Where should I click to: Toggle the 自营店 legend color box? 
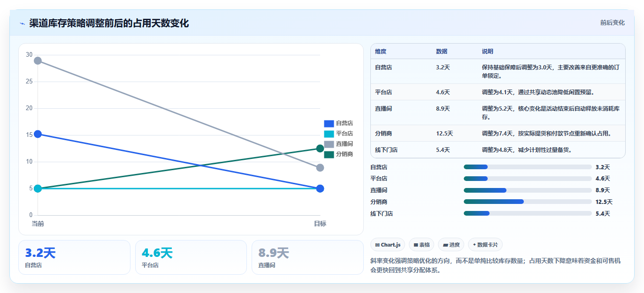click(x=329, y=123)
